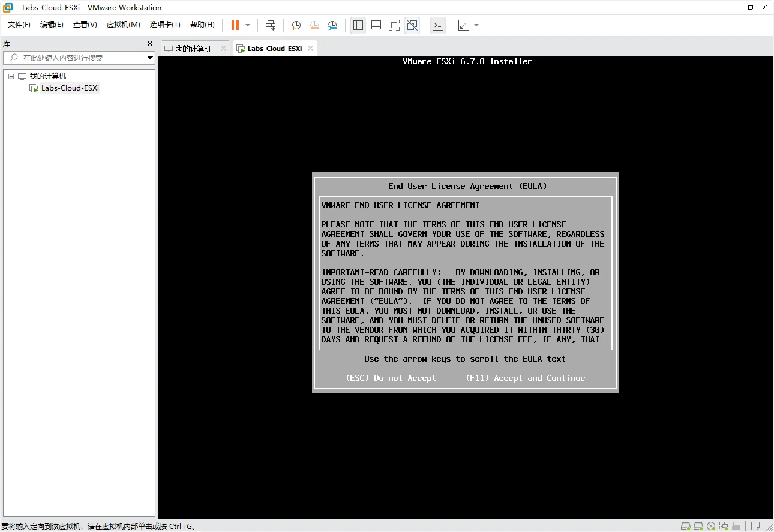774x532 pixels.
Task: Click the Send Ctrl+Alt+Del icon
Action: (271, 25)
